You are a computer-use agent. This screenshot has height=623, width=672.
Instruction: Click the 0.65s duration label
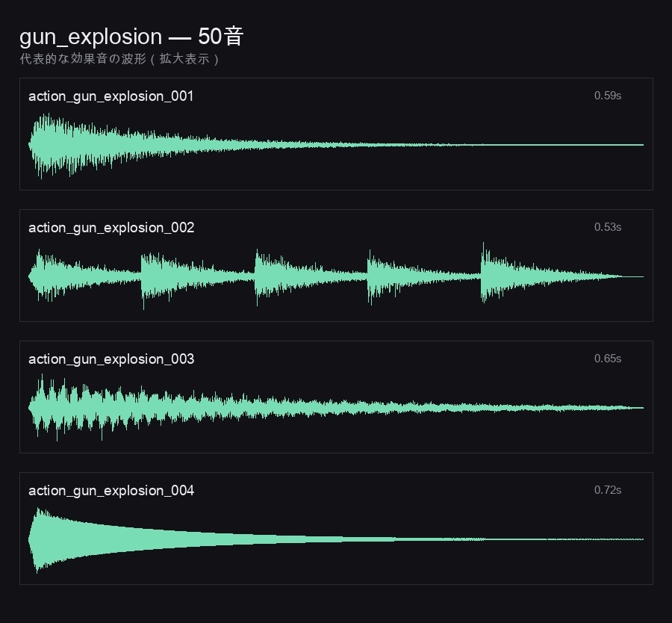[x=607, y=359]
